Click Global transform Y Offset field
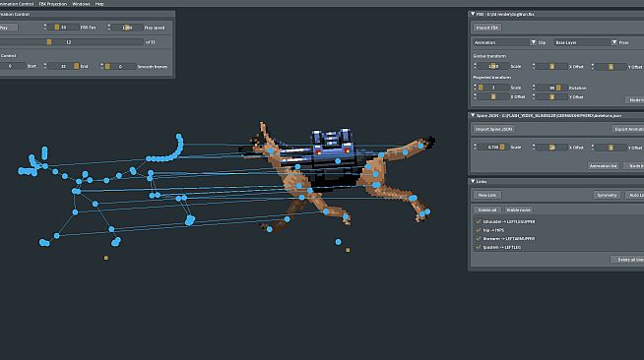This screenshot has height=360, width=644. [611, 66]
